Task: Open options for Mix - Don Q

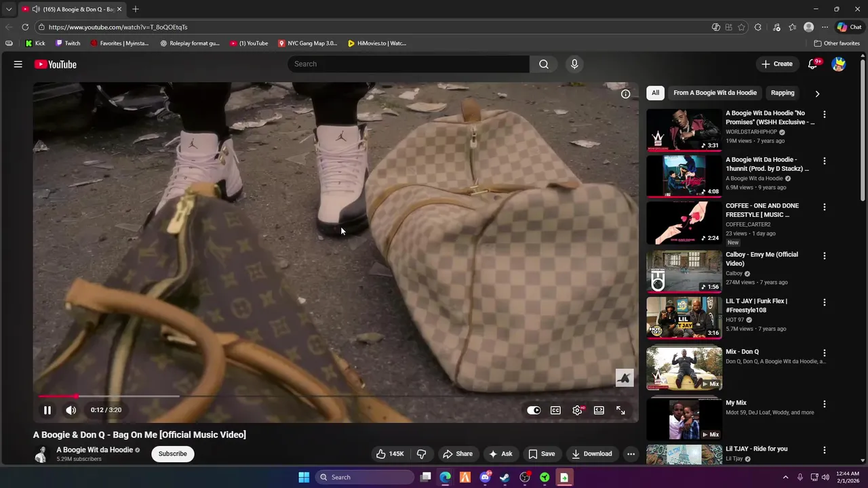Action: (825, 353)
